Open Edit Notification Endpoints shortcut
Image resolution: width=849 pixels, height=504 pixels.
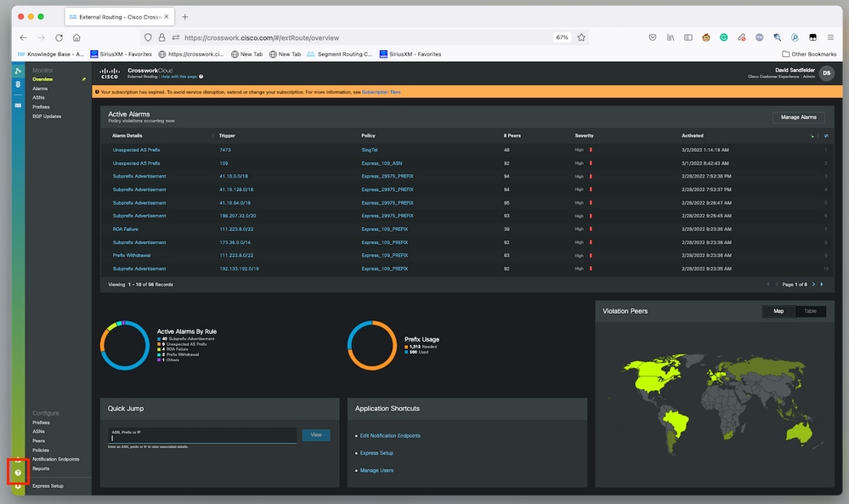click(x=390, y=436)
